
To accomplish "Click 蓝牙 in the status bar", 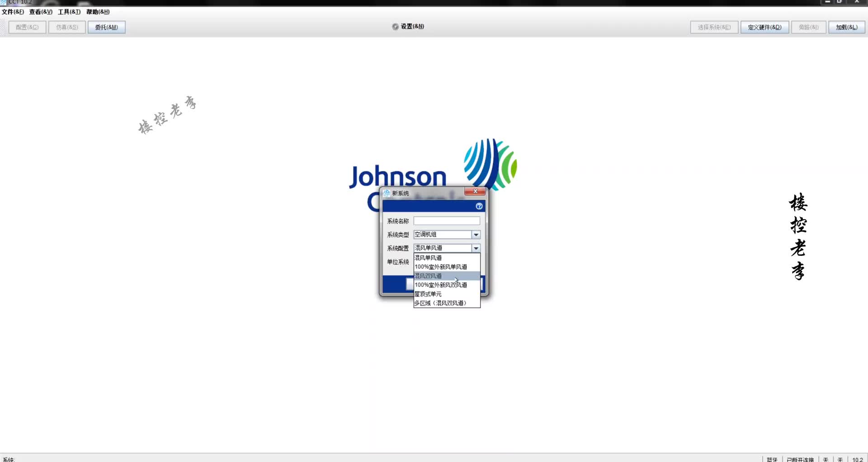I will (x=772, y=459).
